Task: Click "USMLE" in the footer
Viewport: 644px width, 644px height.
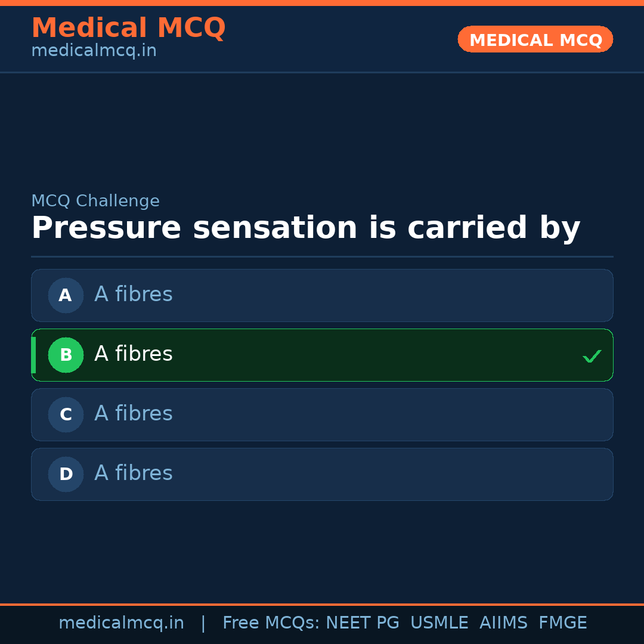Action: 439,623
